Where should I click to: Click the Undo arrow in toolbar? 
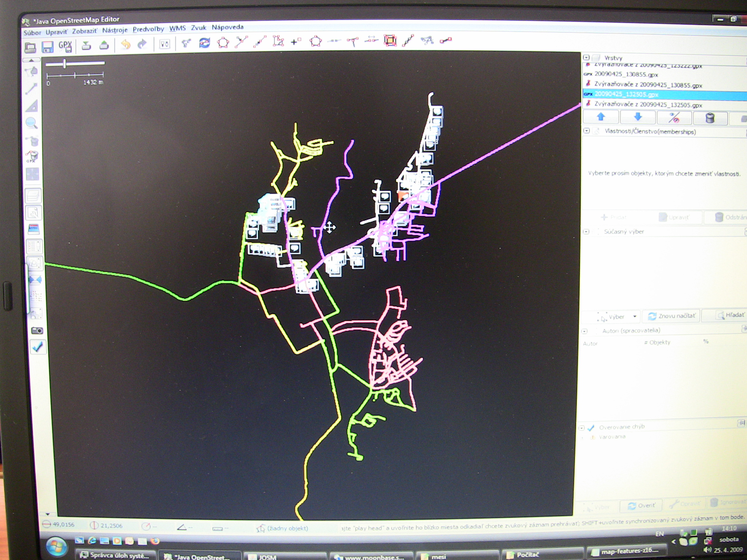(125, 45)
